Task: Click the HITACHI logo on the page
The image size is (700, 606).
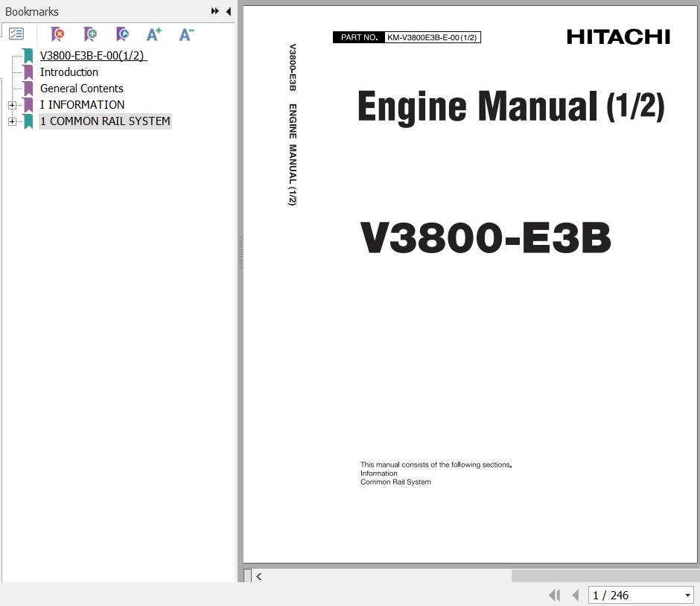Action: pos(618,37)
